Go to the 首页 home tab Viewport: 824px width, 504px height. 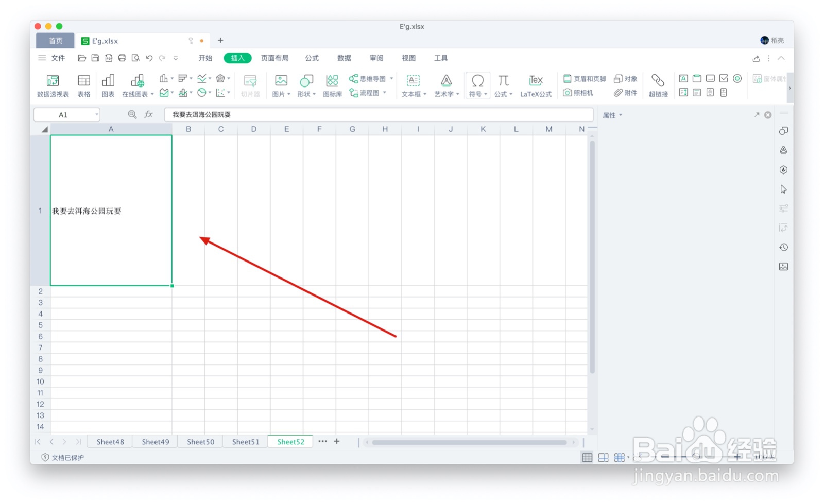(55, 41)
